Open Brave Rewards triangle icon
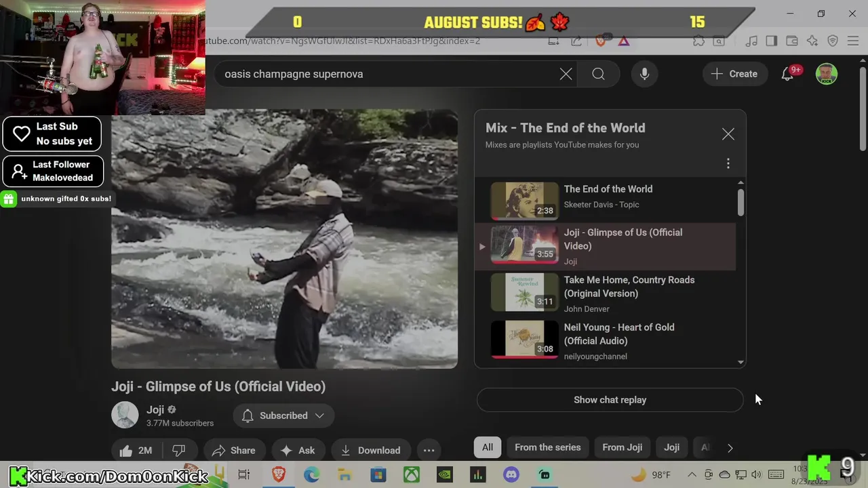This screenshot has width=868, height=488. [x=623, y=41]
